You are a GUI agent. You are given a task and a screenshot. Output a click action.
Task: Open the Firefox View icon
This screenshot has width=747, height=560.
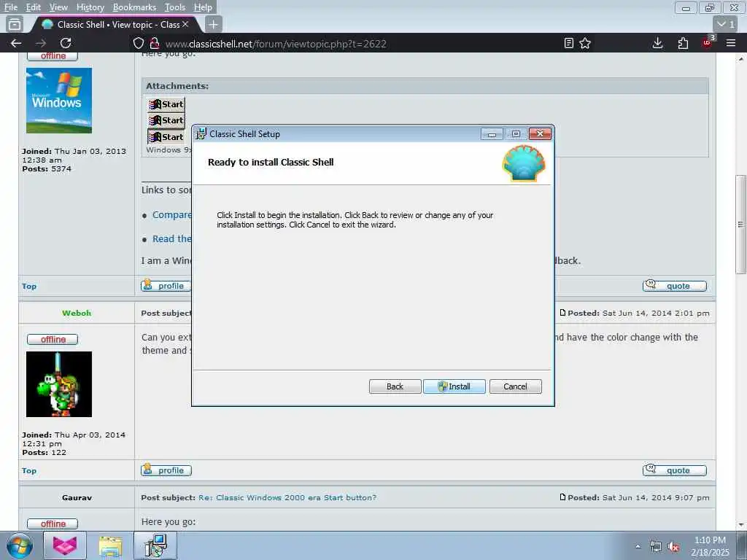click(15, 24)
